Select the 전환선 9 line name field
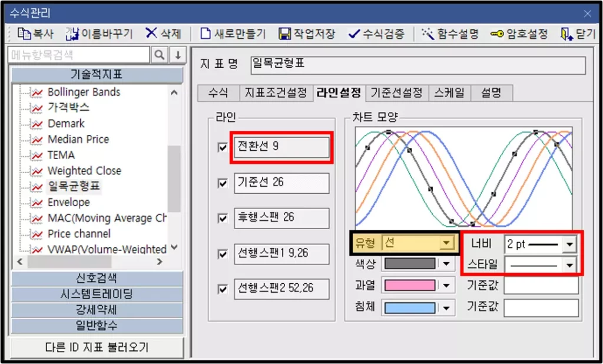This screenshot has width=603, height=364. coord(281,147)
